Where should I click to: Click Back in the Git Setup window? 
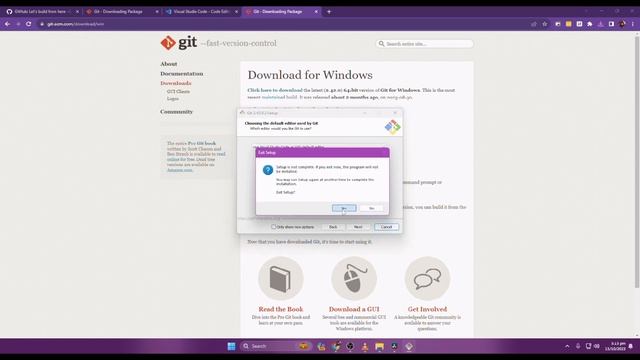tap(333, 227)
